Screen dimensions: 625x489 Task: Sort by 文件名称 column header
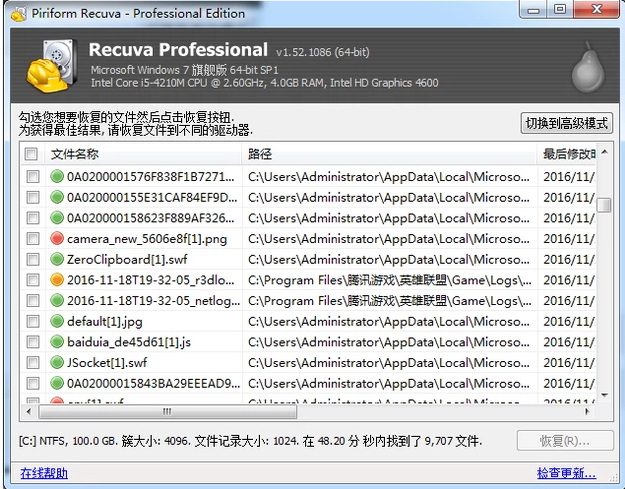143,154
